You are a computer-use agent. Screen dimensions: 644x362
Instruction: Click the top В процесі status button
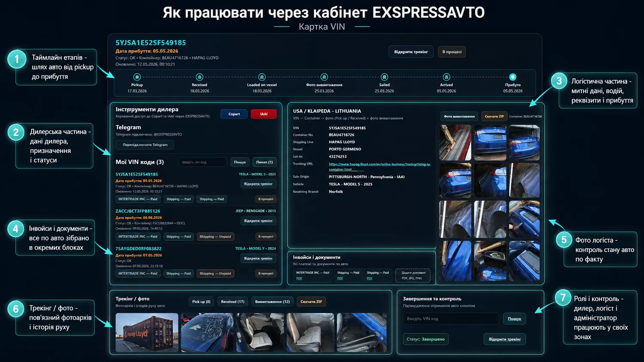(x=452, y=52)
